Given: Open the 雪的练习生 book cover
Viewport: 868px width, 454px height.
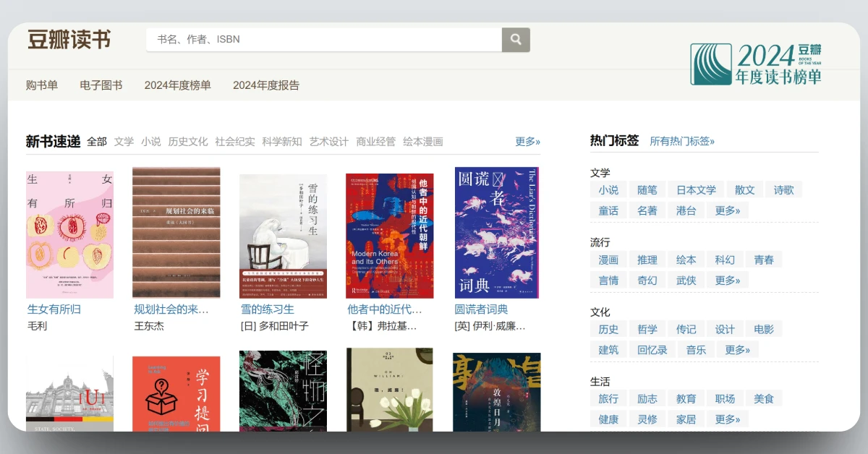Looking at the screenshot, I should click(x=283, y=236).
